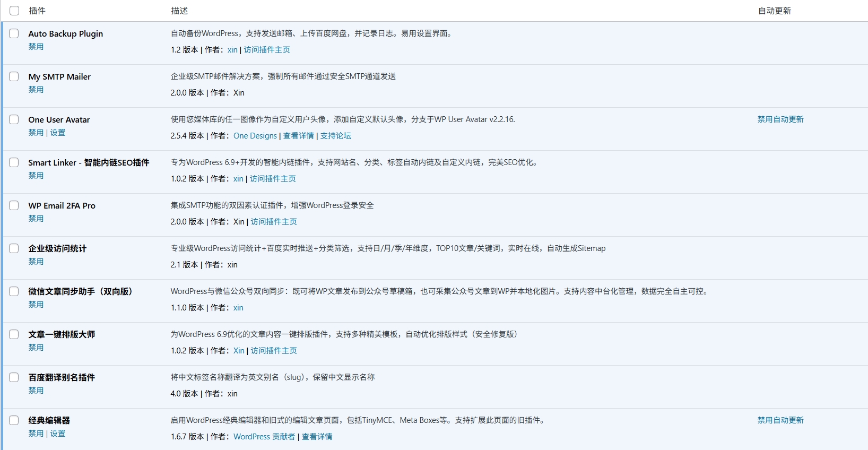Open One Designs author link
The image size is (868, 450).
(x=255, y=136)
